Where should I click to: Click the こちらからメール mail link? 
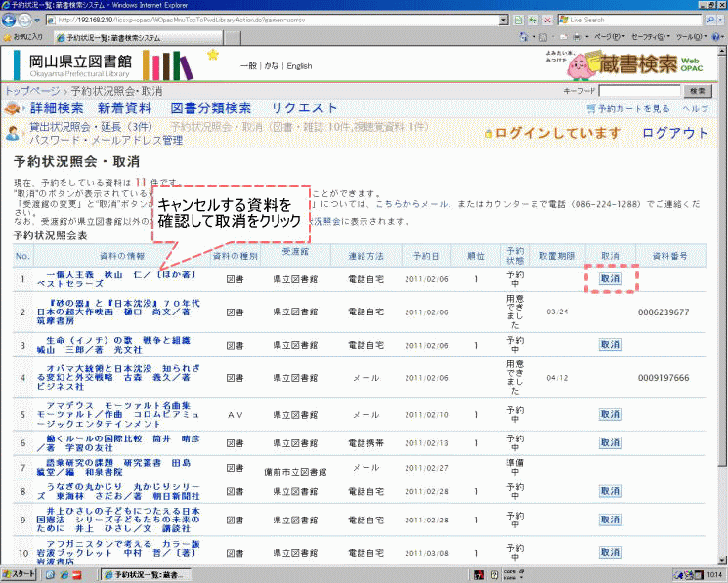(x=411, y=204)
